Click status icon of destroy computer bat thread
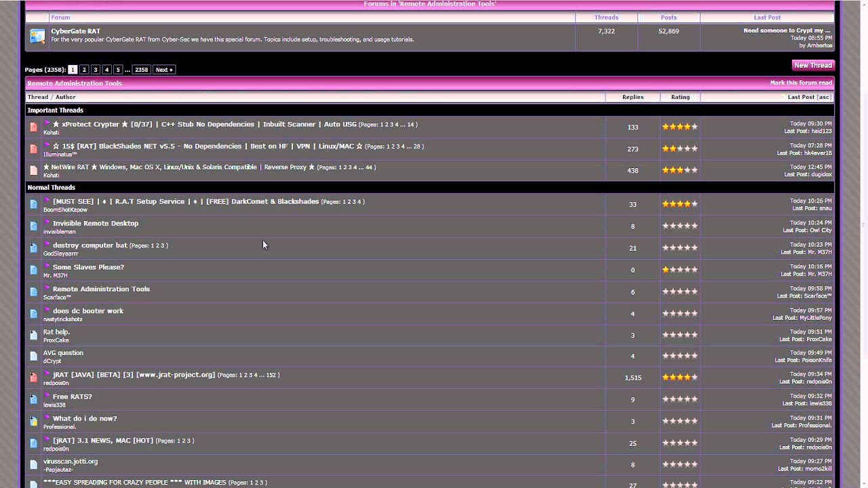The height and width of the screenshot is (488, 868). (33, 248)
